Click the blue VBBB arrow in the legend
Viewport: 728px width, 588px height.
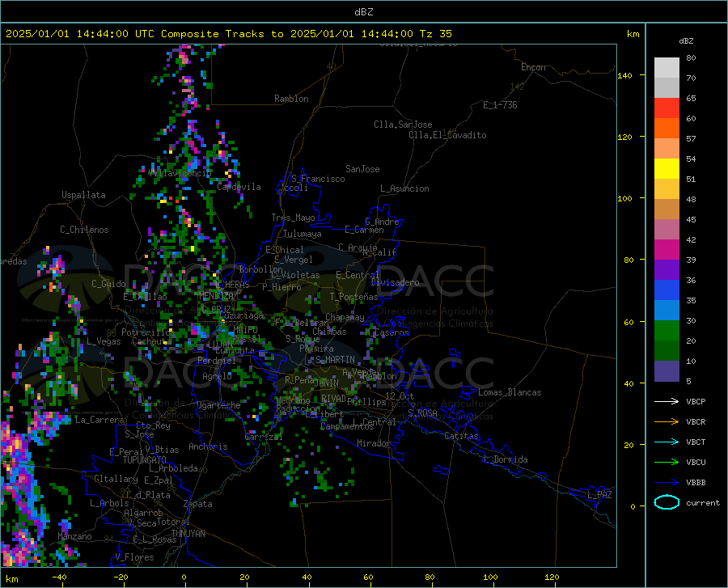coord(667,482)
